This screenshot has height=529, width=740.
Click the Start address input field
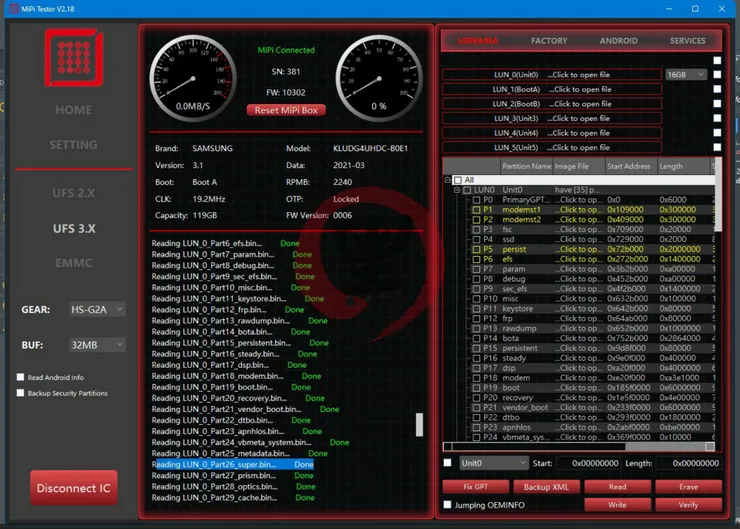click(588, 463)
